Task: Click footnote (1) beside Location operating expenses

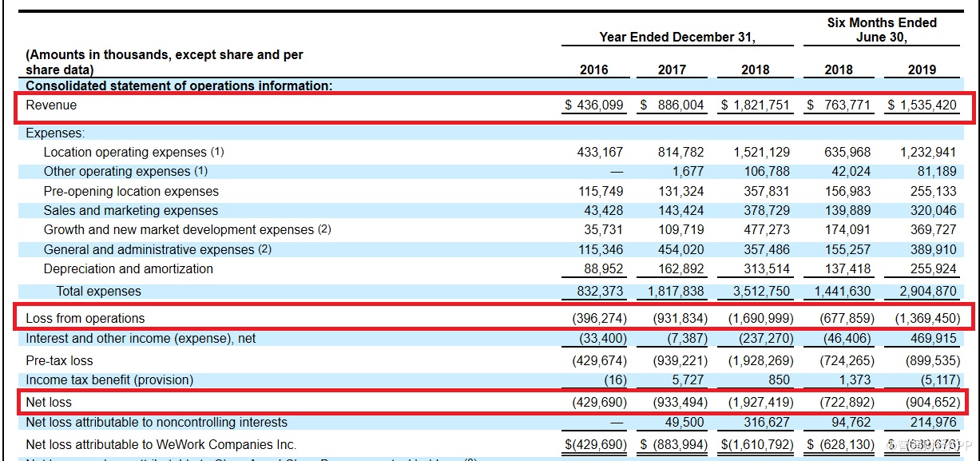Action: 217,152
